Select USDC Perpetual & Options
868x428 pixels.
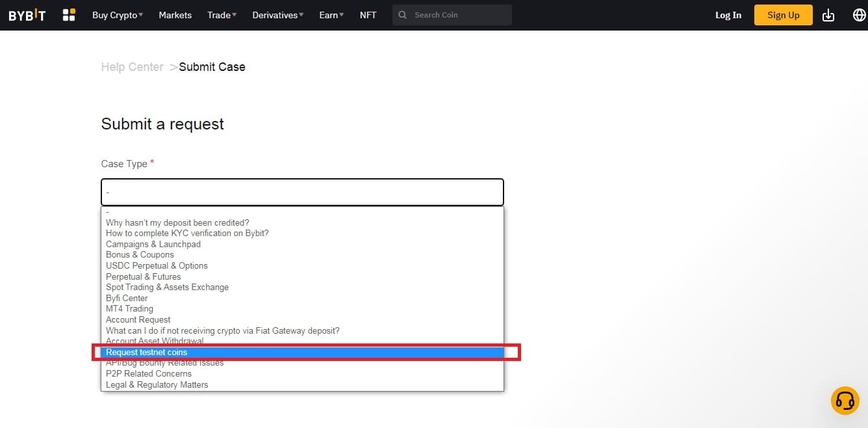[x=303, y=266]
